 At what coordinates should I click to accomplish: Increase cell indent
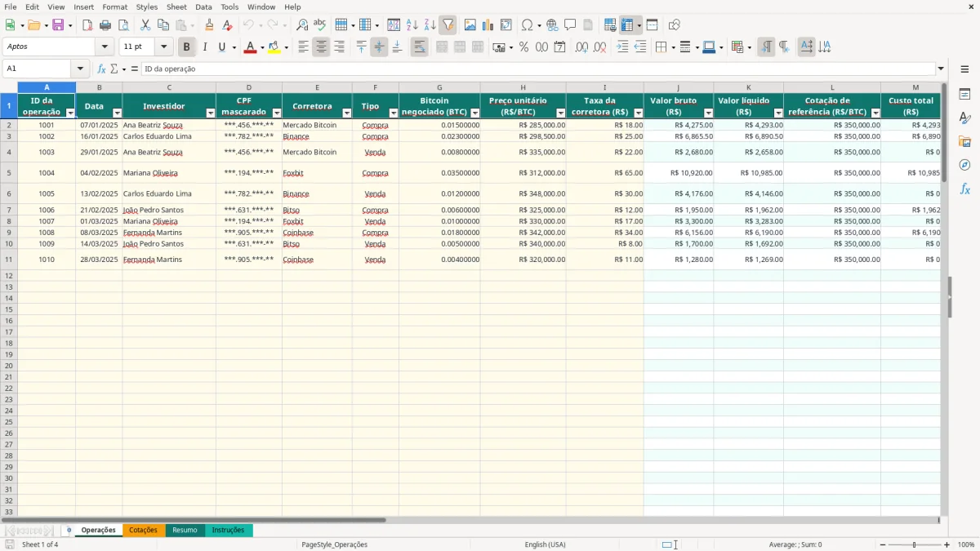pyautogui.click(x=622, y=47)
